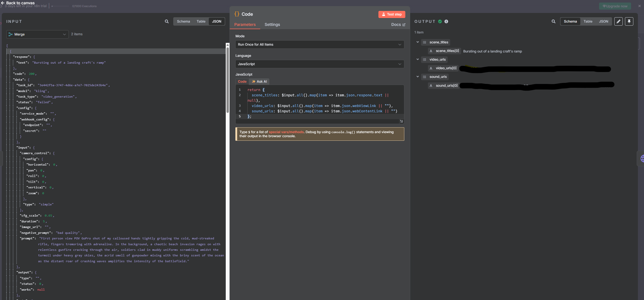Select the sound_urls[0] field pill

pos(443,86)
